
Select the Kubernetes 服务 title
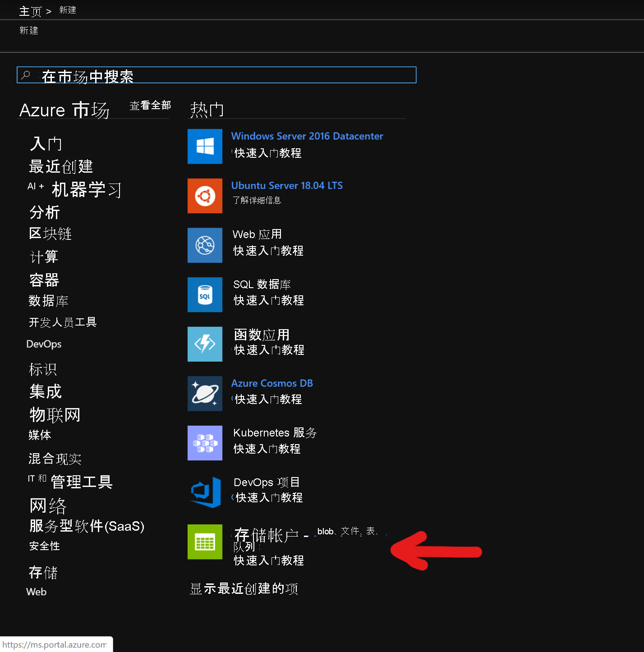(275, 433)
